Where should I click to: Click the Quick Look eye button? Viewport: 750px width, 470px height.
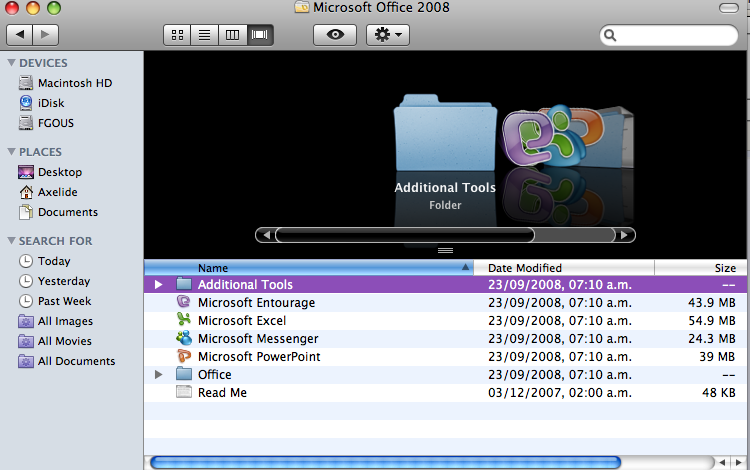(335, 35)
